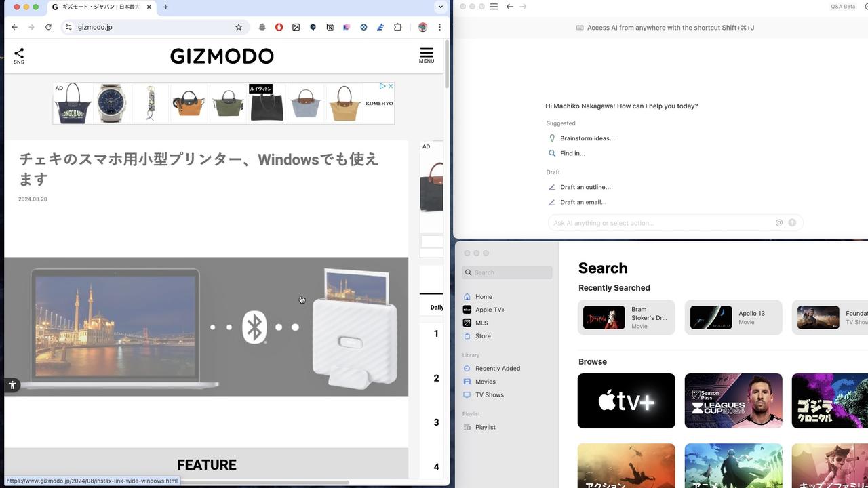Image resolution: width=868 pixels, height=488 pixels.
Task: Open Chrome Extensions puzzle icon
Action: [397, 27]
